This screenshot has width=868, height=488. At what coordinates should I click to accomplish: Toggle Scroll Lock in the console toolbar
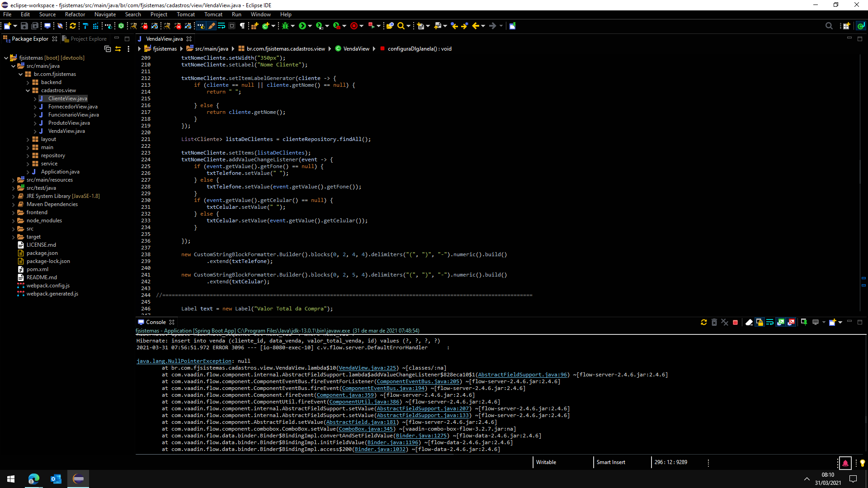(759, 322)
